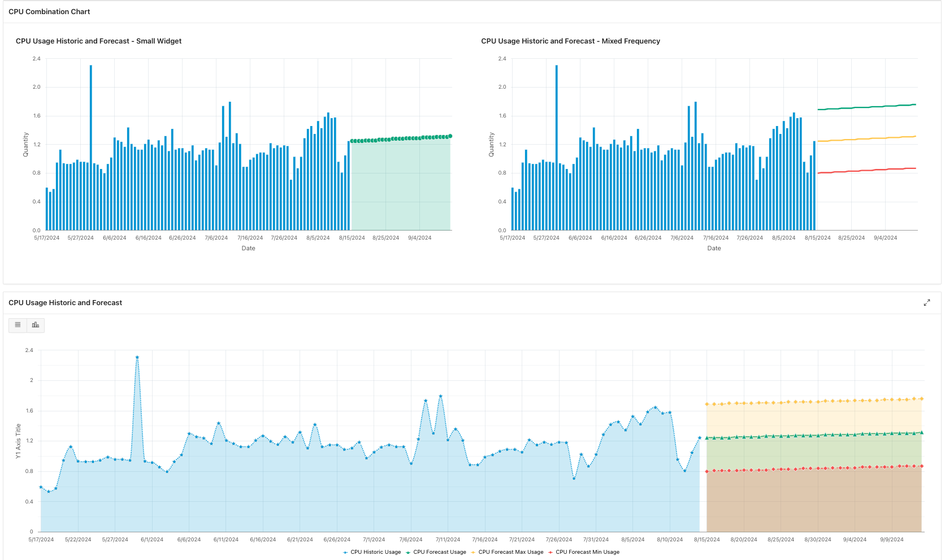Toggle CPU Forecast Usage legend series

[436, 552]
